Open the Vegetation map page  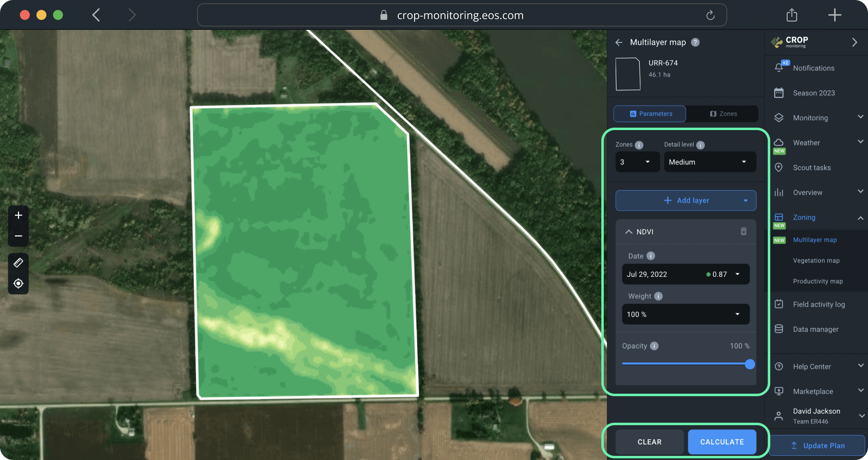tap(816, 260)
